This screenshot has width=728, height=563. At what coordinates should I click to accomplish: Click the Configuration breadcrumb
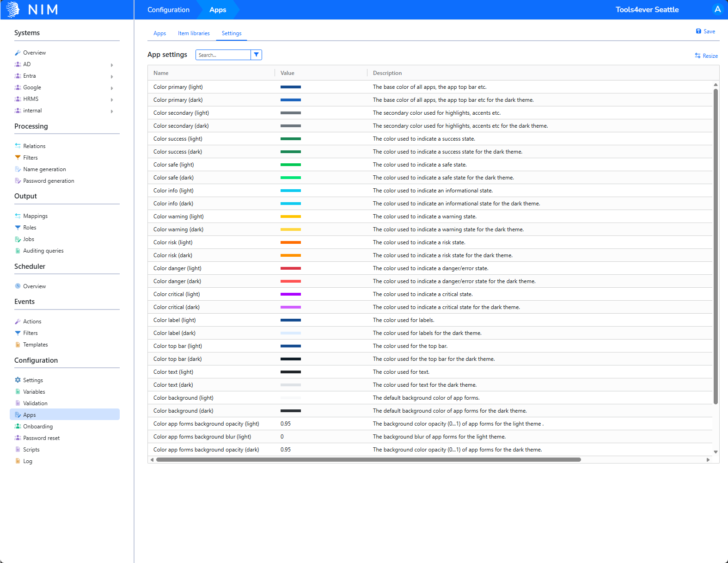click(168, 10)
